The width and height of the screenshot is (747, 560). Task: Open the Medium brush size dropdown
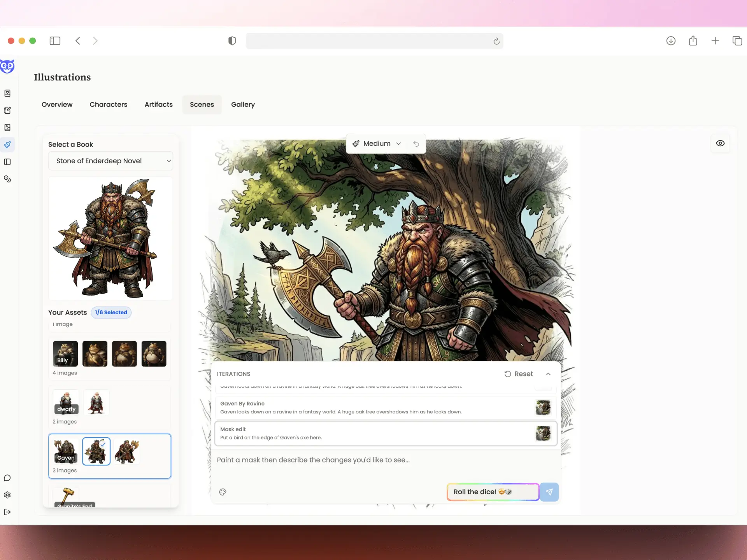pyautogui.click(x=377, y=144)
